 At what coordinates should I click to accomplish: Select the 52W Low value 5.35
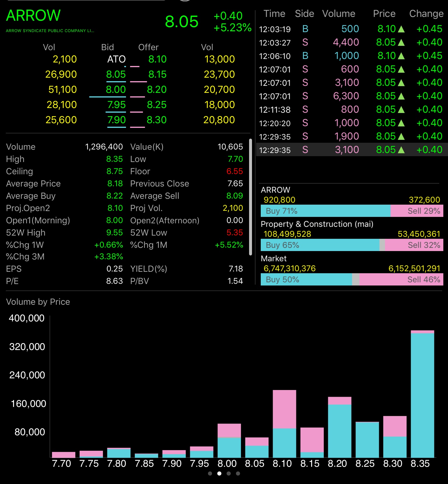coord(235,233)
